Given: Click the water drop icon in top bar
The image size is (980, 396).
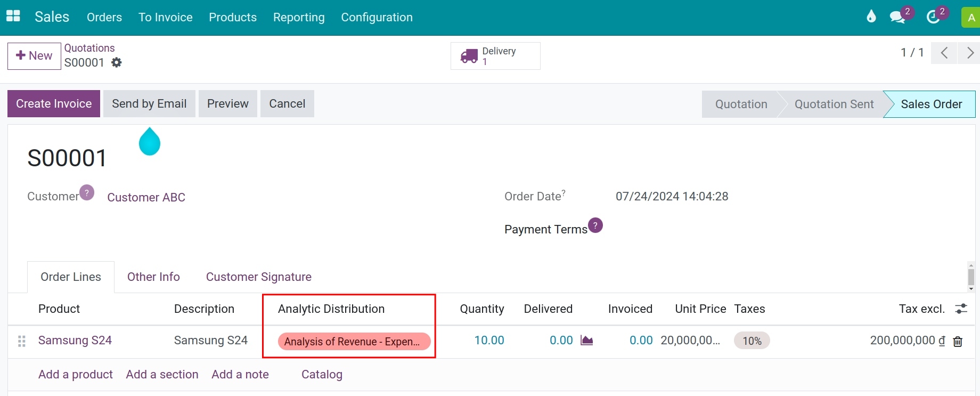Looking at the screenshot, I should coord(871,17).
